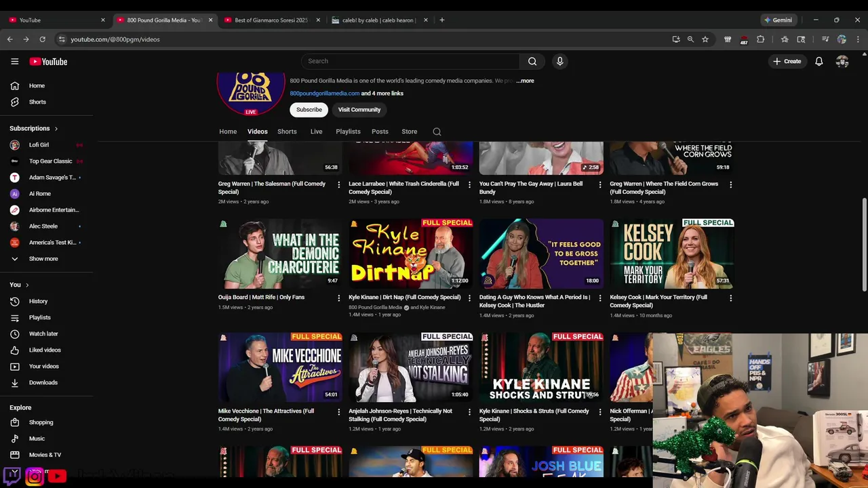Screen dimensions: 868x488
Task: Open 800poundgorillamedia.com link
Action: click(x=325, y=94)
